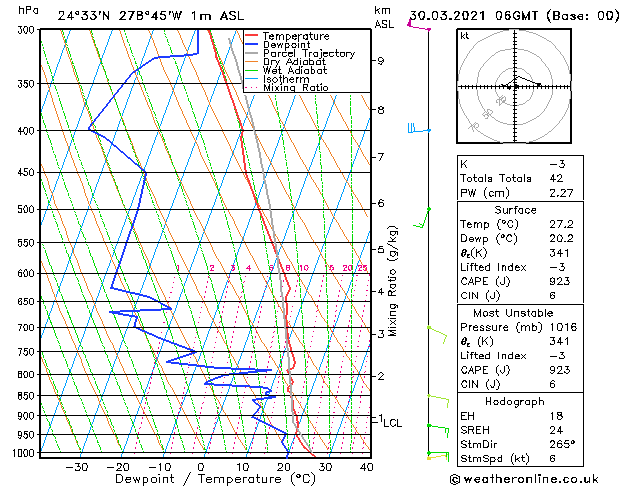Click the StmDir value 265°

click(x=562, y=445)
